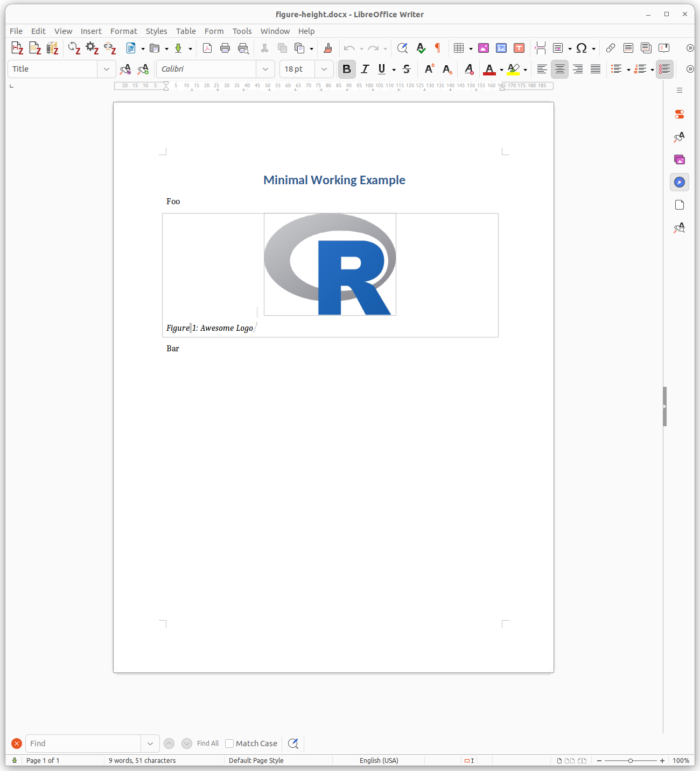Image resolution: width=700 pixels, height=771 pixels.
Task: Click the Print icon
Action: pyautogui.click(x=225, y=48)
